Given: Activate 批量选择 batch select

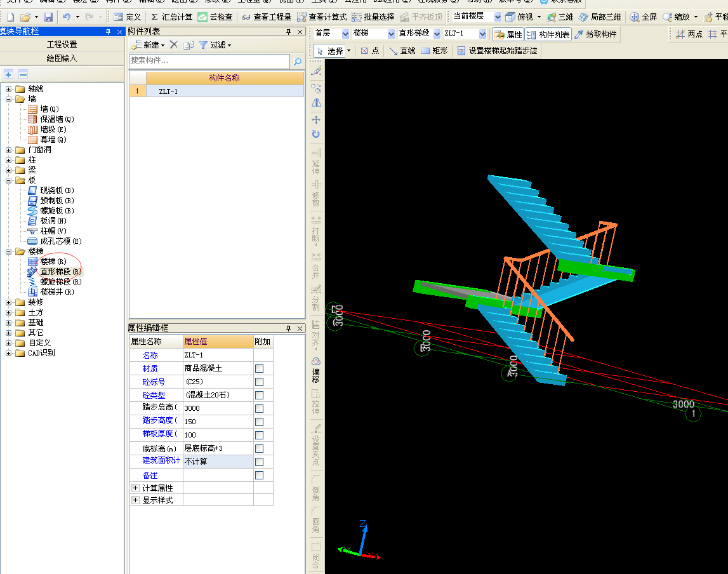Looking at the screenshot, I should coord(373,17).
